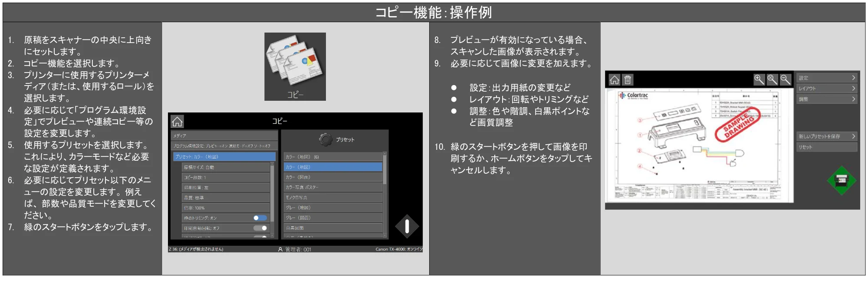868x294 pixels.
Task: Click the settings list scrollbar
Action: point(273,200)
